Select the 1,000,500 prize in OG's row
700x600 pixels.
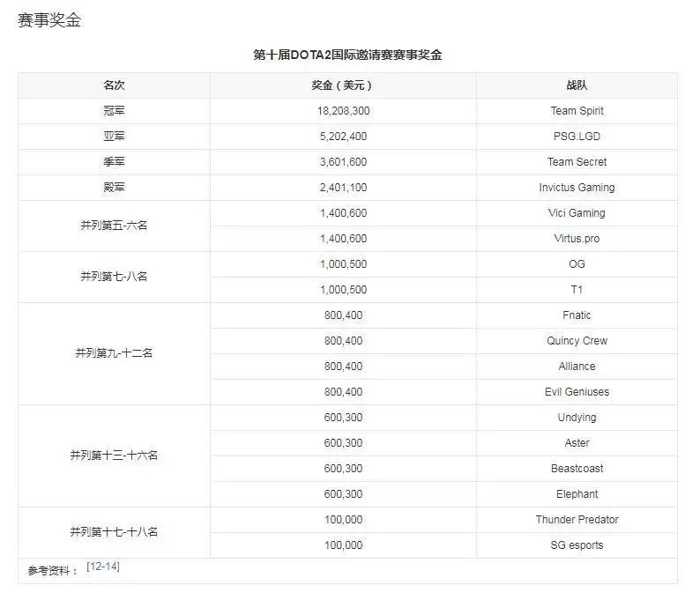click(x=343, y=263)
